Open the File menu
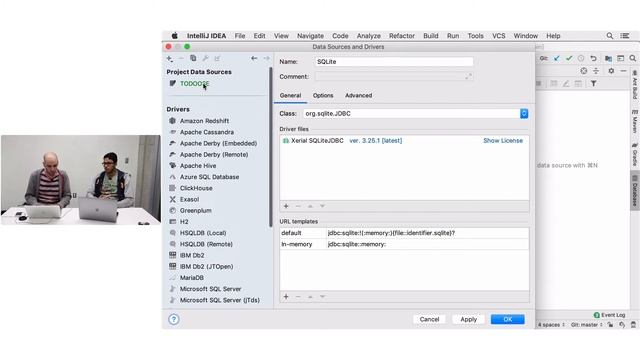 coord(240,36)
